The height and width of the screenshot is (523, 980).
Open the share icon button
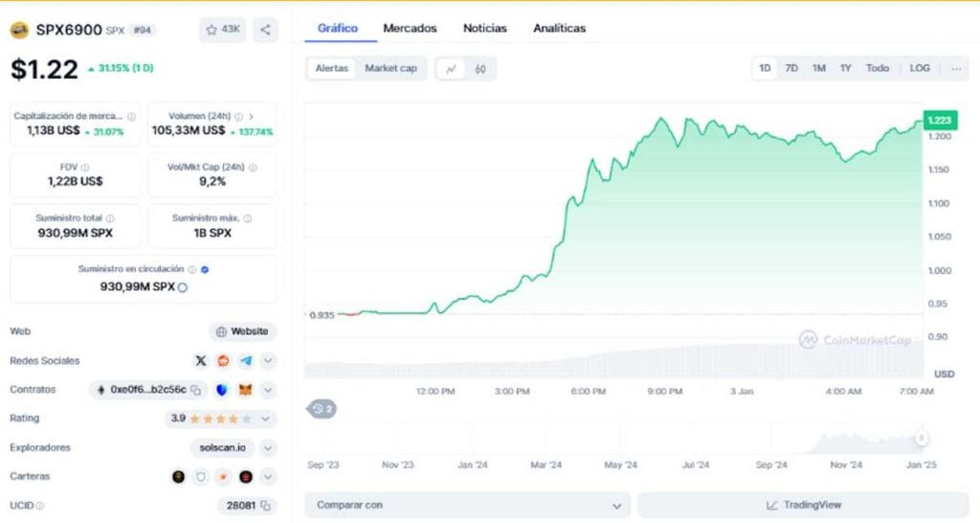[x=266, y=30]
